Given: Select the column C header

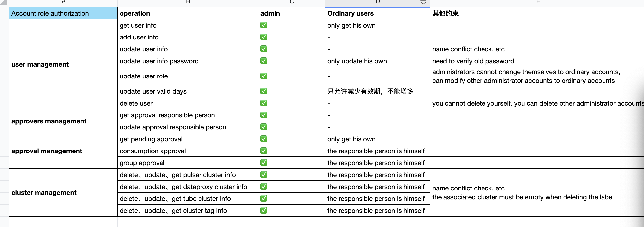Looking at the screenshot, I should (x=291, y=2).
